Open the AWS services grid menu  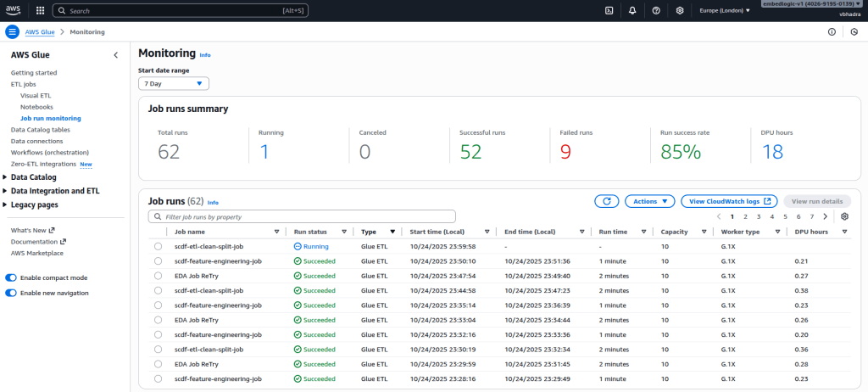pos(40,10)
